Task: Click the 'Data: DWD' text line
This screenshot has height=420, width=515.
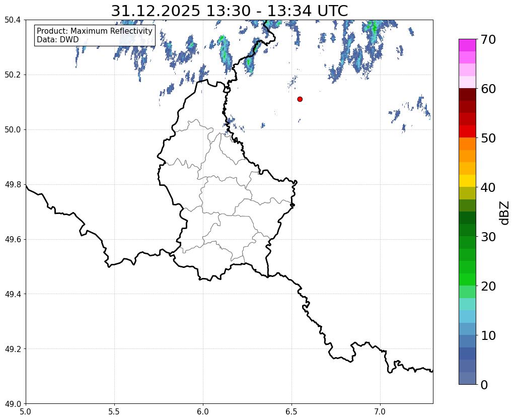Action: point(57,40)
